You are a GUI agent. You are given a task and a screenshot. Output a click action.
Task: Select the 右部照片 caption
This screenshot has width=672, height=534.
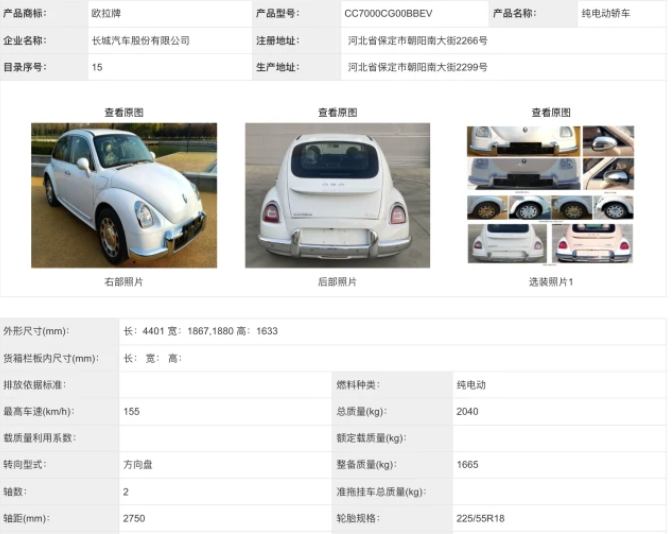pos(124,282)
